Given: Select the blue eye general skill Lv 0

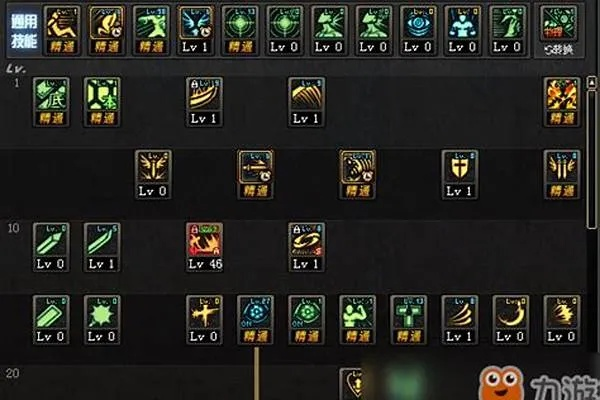Looking at the screenshot, I should pos(418,31).
